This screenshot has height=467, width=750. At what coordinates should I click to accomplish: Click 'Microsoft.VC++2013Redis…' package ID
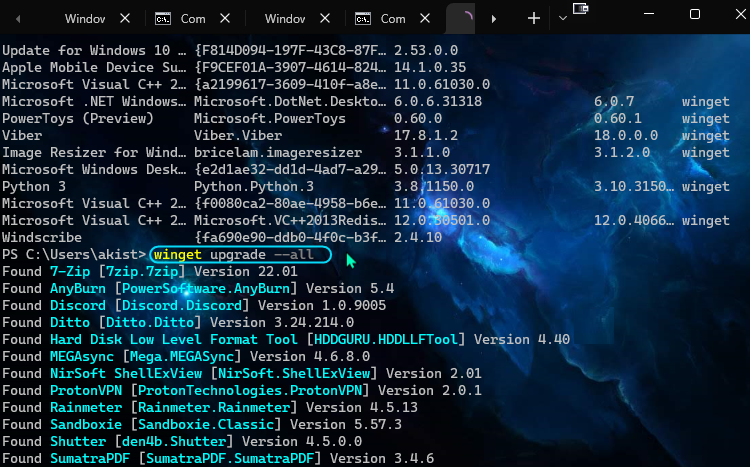pos(290,221)
